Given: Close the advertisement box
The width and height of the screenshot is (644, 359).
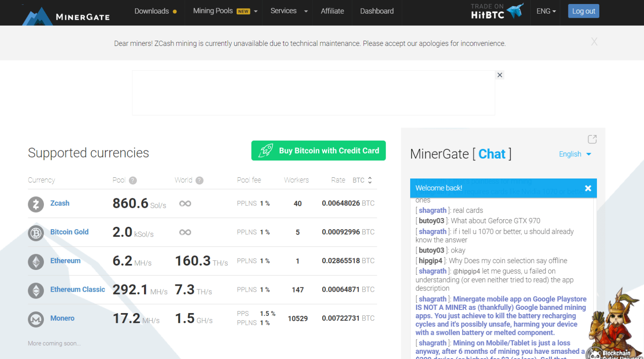Looking at the screenshot, I should coord(500,75).
